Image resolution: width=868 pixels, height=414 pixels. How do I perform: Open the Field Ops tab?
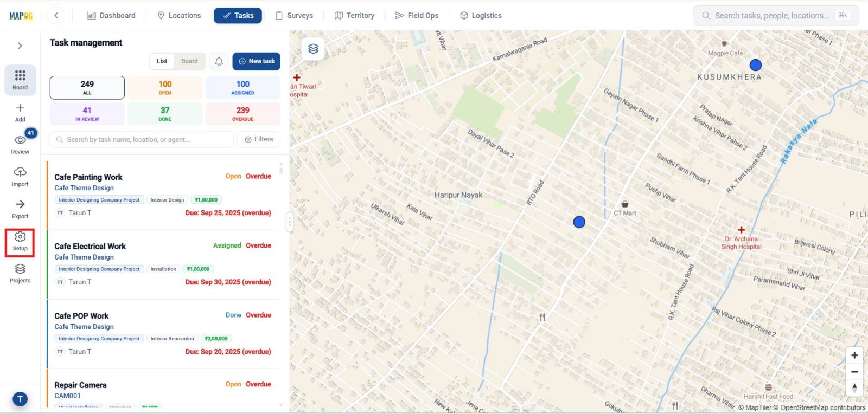point(417,15)
